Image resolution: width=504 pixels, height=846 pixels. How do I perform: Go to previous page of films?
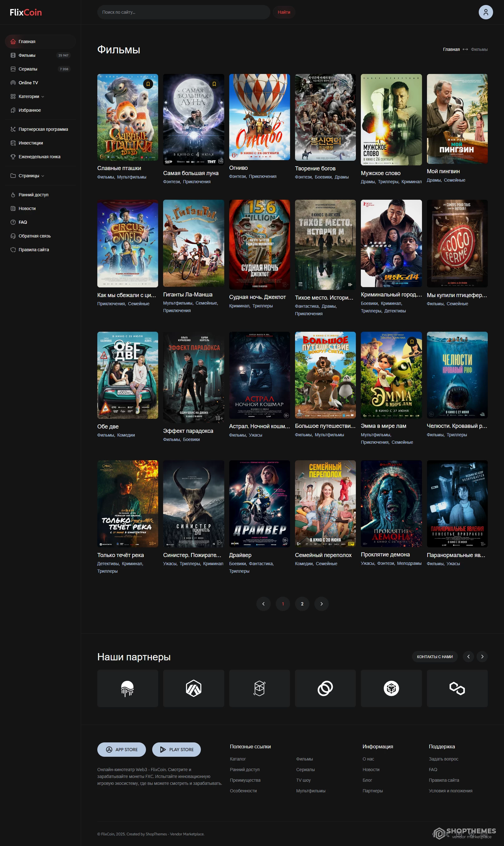tap(263, 604)
